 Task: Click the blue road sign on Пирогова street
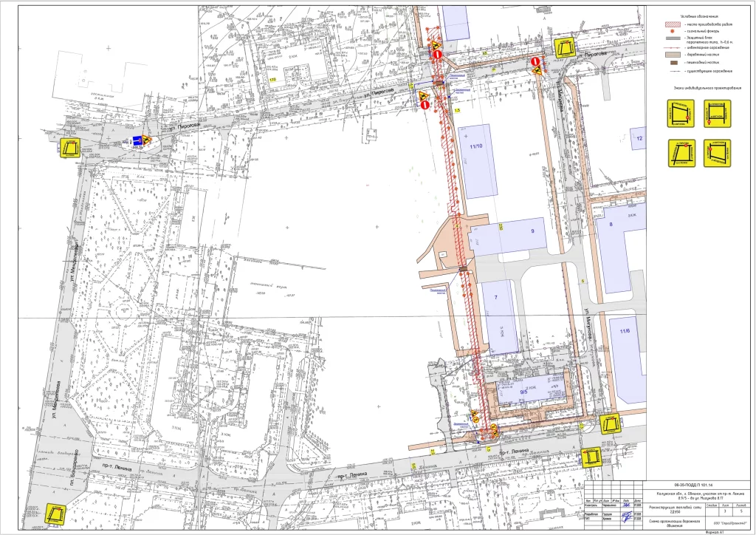[x=138, y=140]
